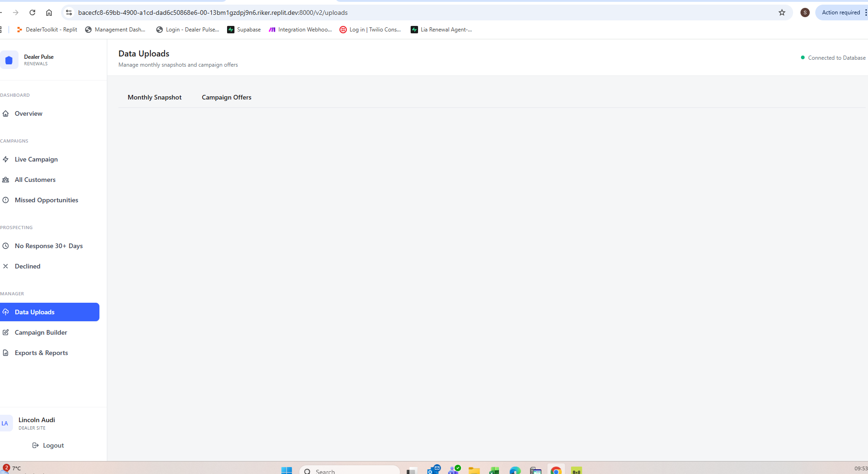868x474 pixels.
Task: Click the LA user avatar
Action: click(x=5, y=423)
